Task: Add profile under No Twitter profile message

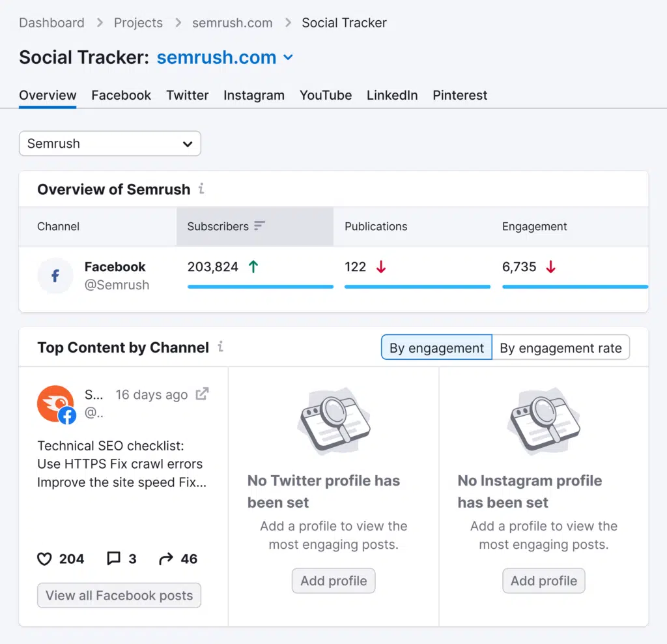Action: [333, 581]
